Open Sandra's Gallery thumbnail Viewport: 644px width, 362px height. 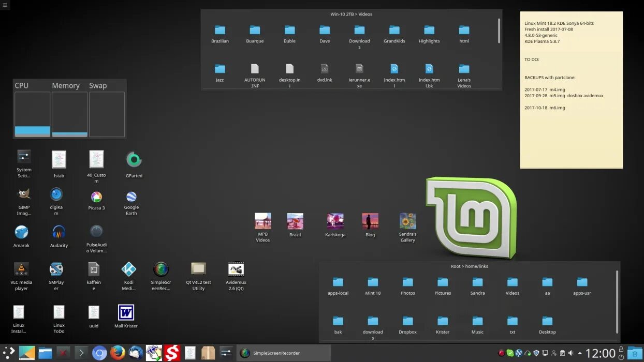click(408, 228)
